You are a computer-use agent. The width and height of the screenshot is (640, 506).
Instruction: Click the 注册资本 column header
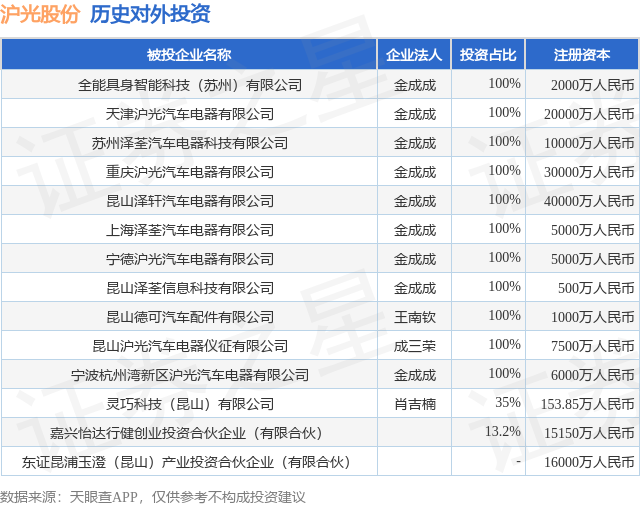(582, 55)
